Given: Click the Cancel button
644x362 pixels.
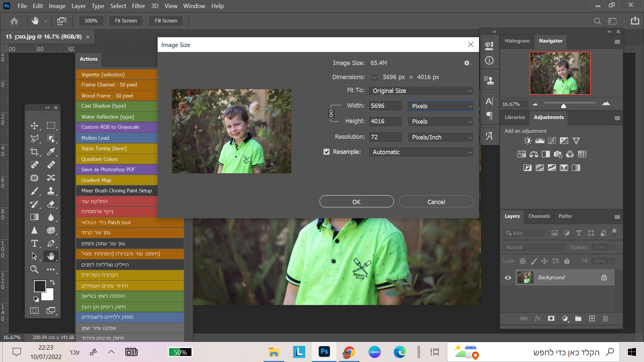Looking at the screenshot, I should coord(436,202).
